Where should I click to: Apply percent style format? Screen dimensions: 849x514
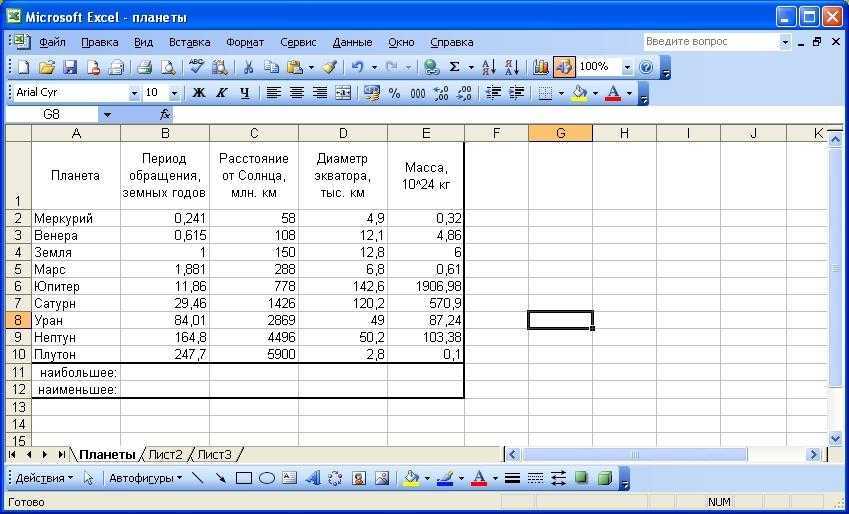click(395, 93)
